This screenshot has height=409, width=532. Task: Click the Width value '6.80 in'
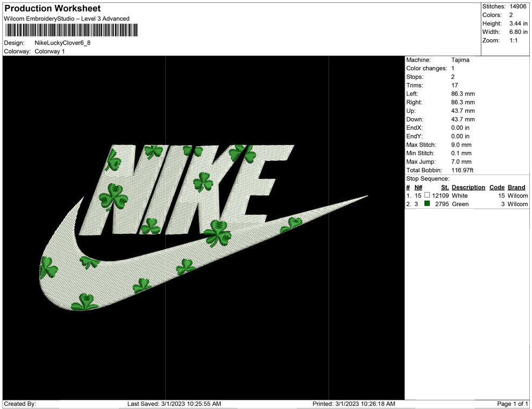tap(519, 32)
